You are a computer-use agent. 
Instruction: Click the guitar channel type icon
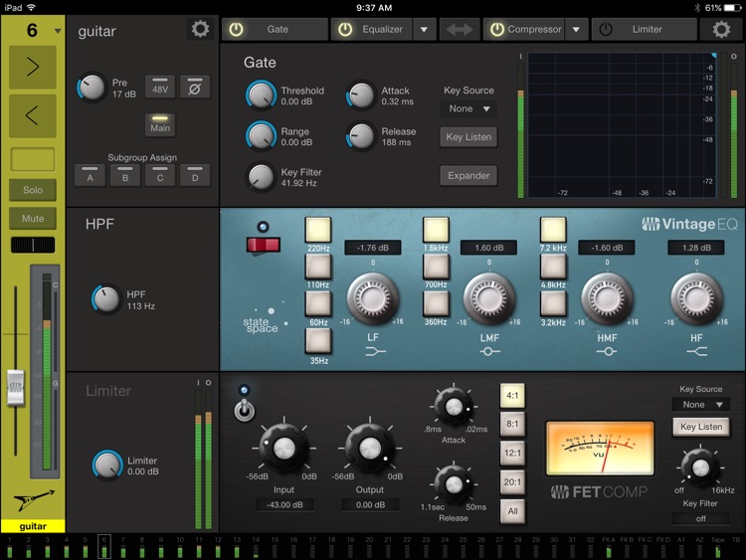click(33, 500)
